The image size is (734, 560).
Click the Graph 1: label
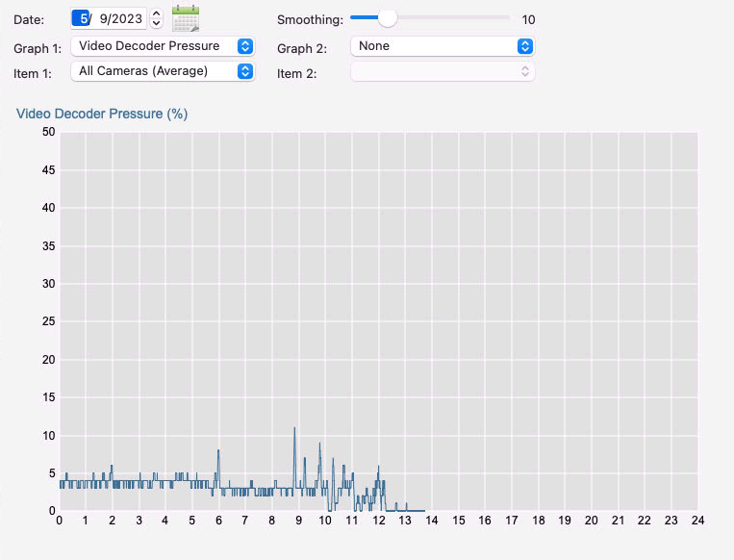(x=38, y=48)
